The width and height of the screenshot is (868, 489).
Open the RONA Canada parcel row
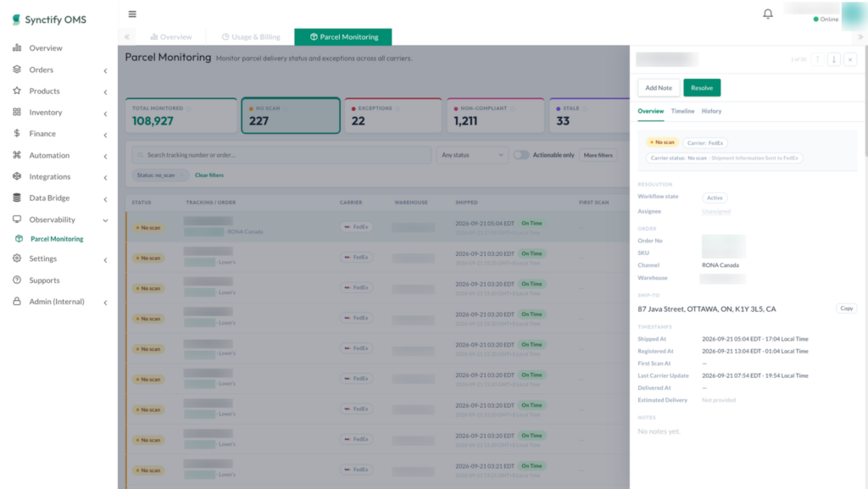(377, 227)
